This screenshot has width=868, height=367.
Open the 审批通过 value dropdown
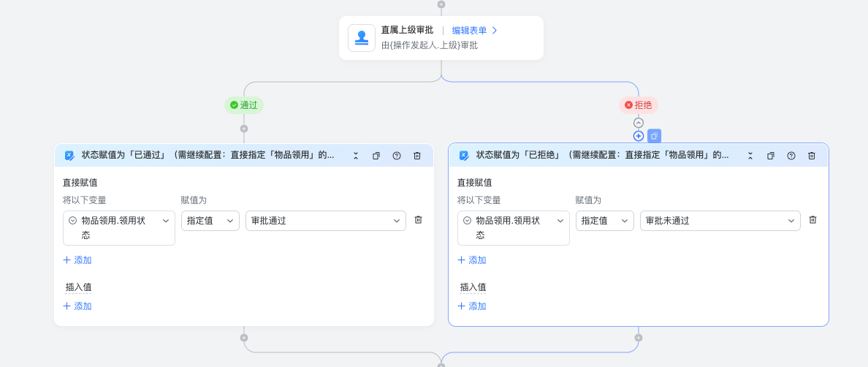[326, 221]
